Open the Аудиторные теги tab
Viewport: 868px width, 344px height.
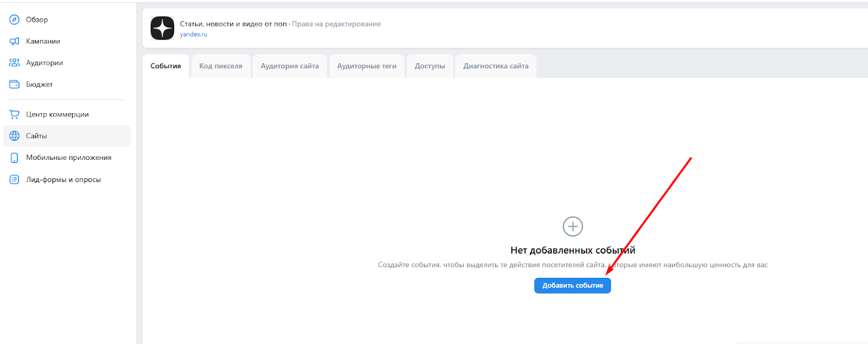coord(367,66)
